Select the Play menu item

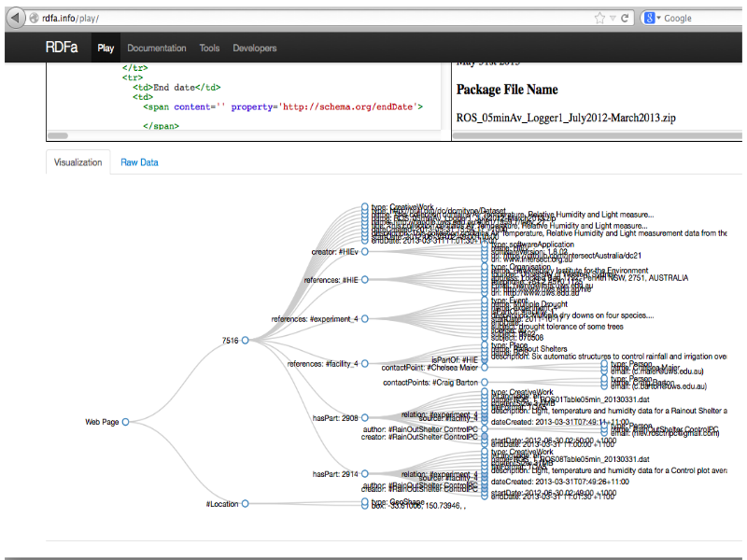(x=106, y=48)
